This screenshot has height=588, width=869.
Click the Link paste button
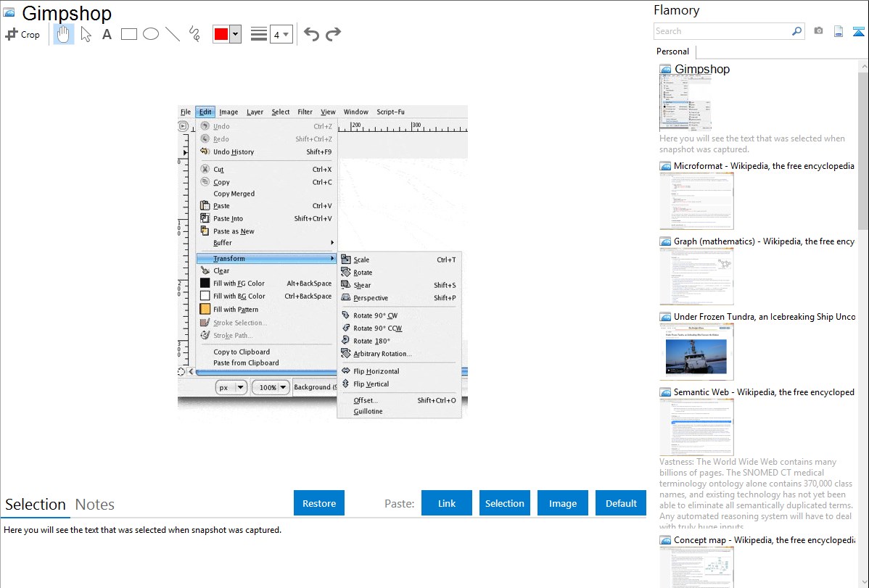coord(447,503)
